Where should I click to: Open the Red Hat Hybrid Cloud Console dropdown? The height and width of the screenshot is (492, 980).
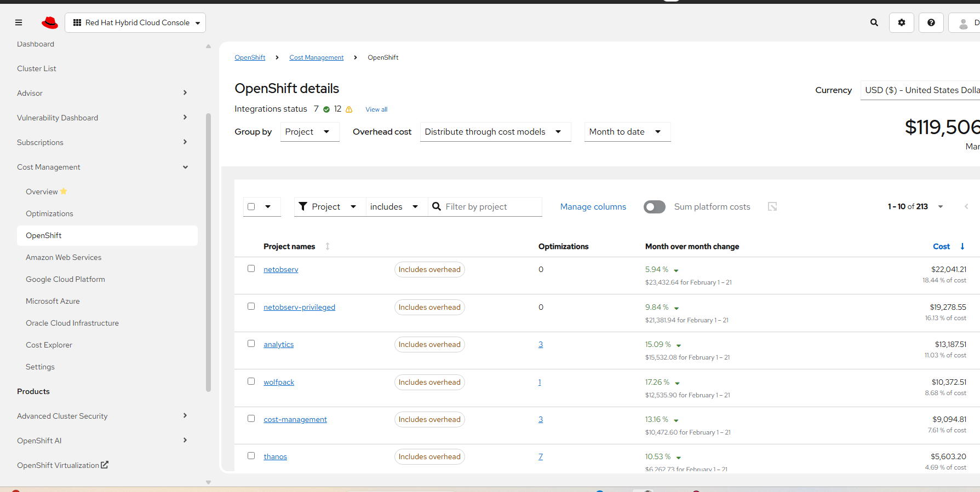tap(135, 22)
